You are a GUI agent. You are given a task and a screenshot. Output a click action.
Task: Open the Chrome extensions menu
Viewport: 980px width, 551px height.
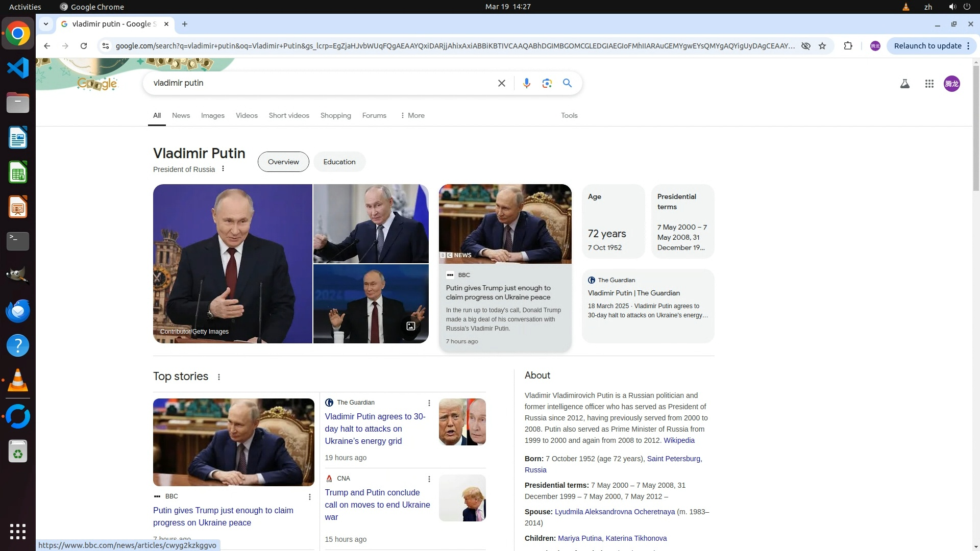[848, 46]
